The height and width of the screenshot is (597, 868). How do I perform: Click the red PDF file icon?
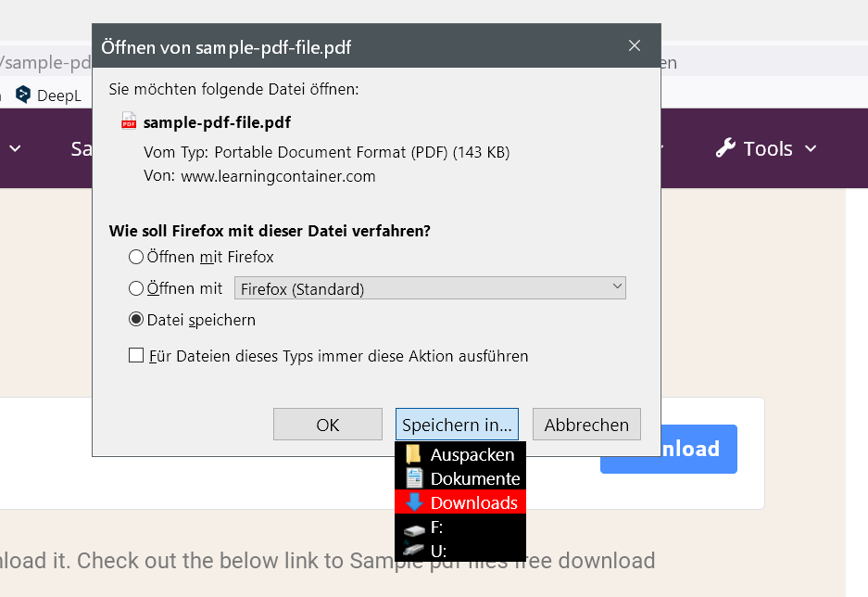tap(129, 121)
